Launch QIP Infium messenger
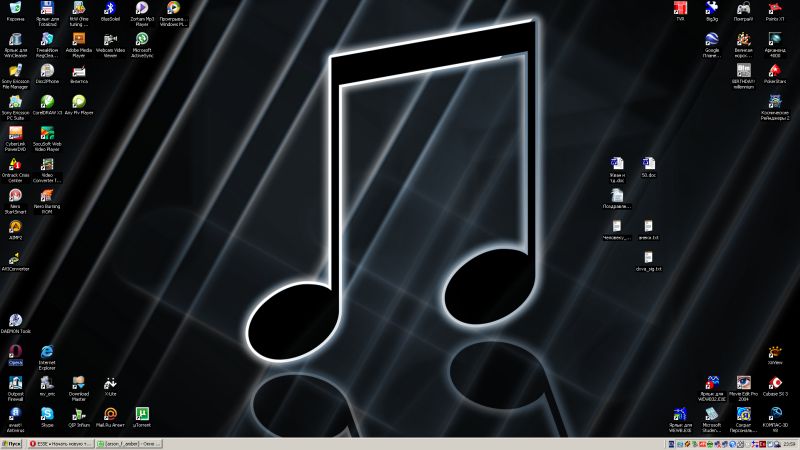This screenshot has height=450, width=800. tap(79, 417)
